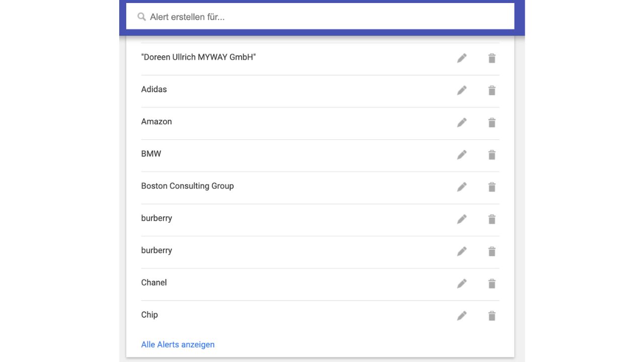
Task: Edit the second burberry alert entry
Action: (461, 251)
